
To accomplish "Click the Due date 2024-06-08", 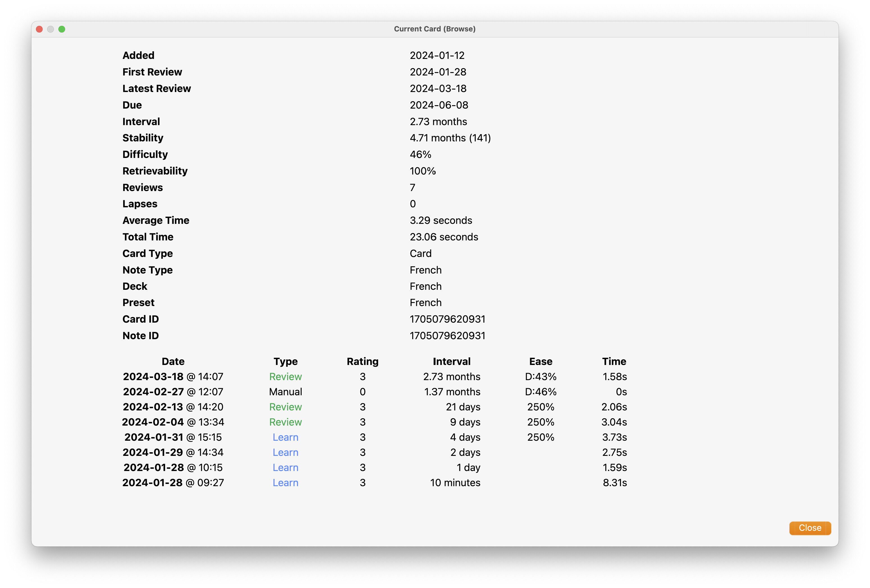I will tap(439, 105).
